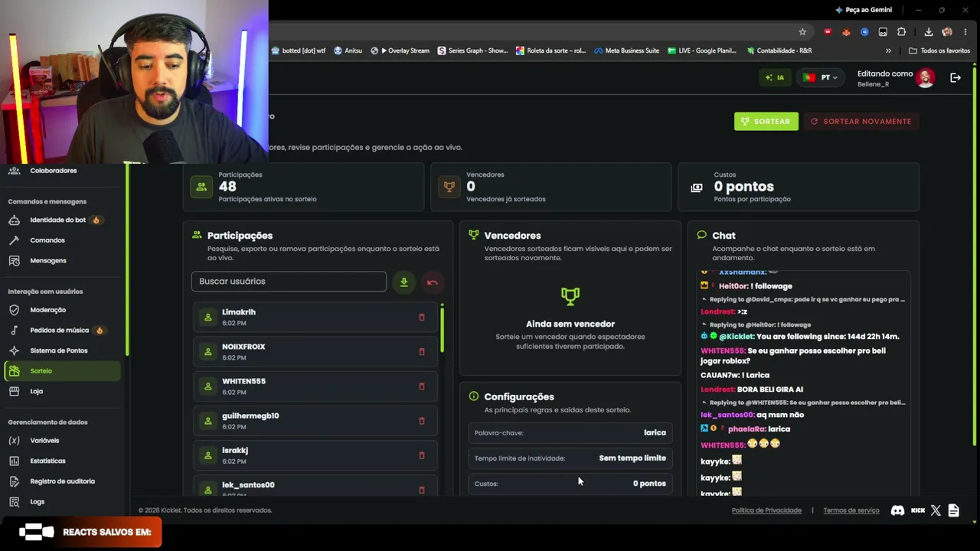Delete the WHITEN555 participation
Screen dimensions: 980x551
tap(422, 386)
